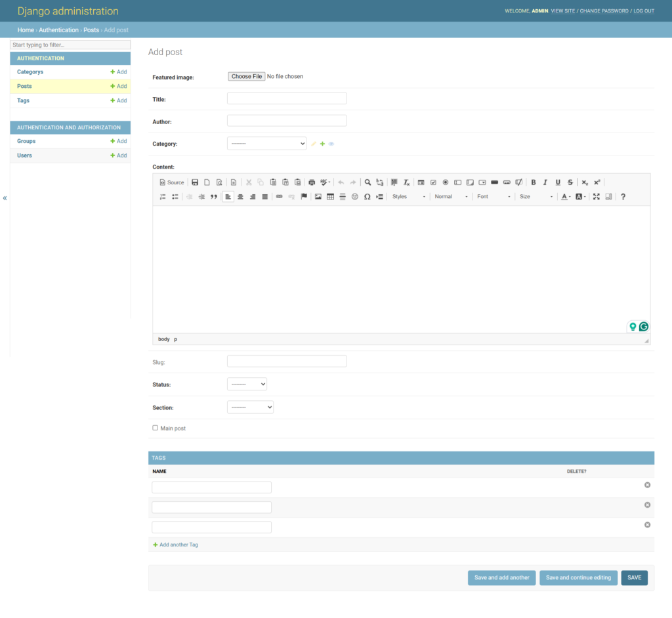Open Users in the sidebar
Viewport: 672px width, 618px height.
24,155
